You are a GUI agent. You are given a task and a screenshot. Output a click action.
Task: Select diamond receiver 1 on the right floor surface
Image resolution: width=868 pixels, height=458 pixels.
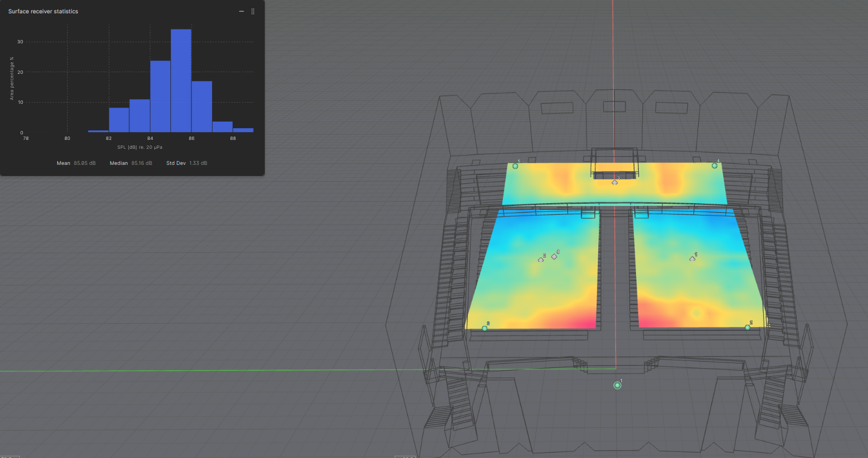coord(692,258)
